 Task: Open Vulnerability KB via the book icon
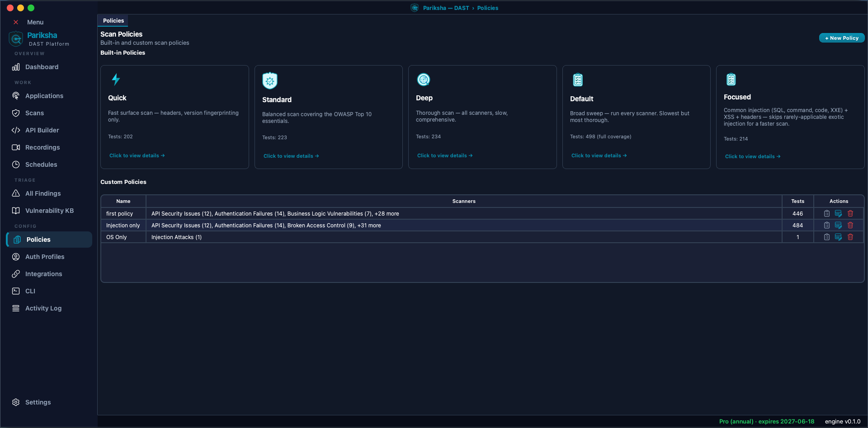click(16, 211)
